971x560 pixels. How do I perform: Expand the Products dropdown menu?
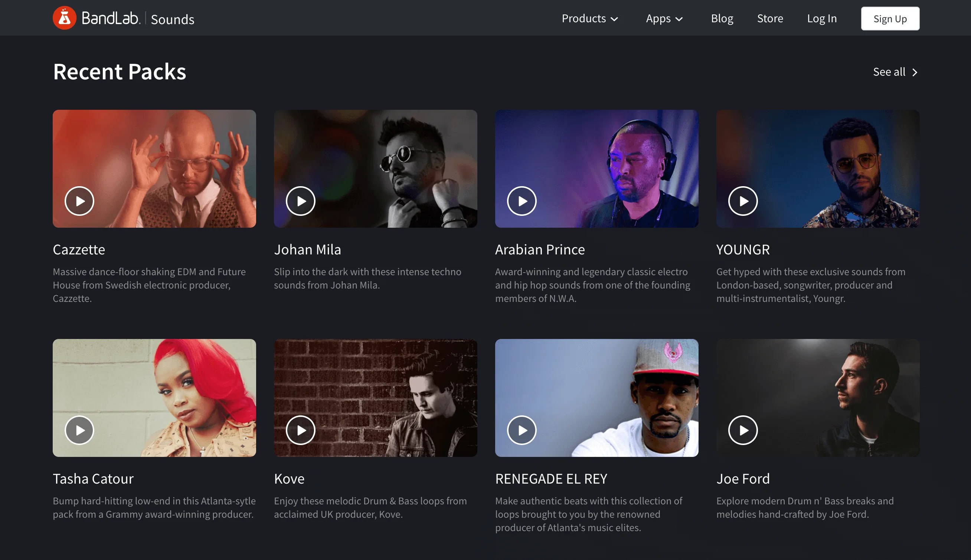(x=589, y=19)
